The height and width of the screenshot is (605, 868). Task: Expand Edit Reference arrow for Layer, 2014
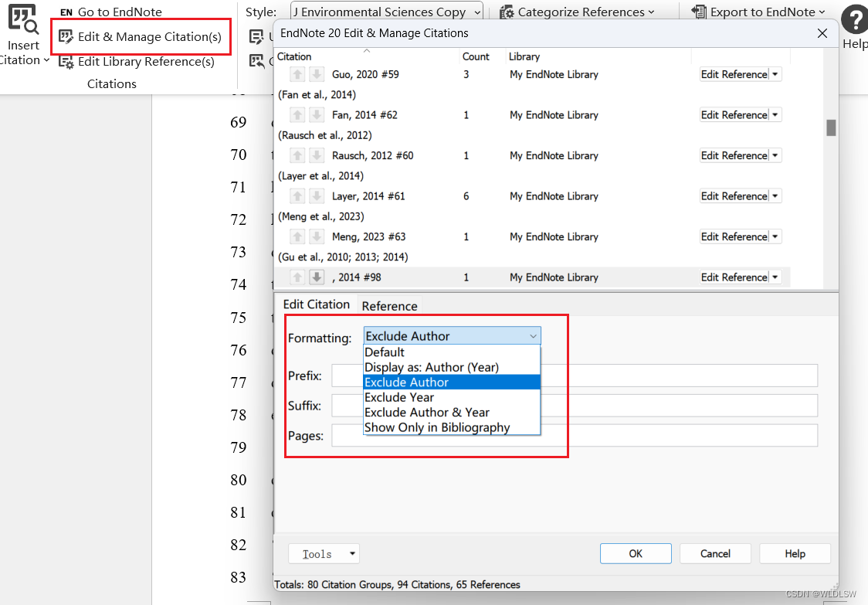[x=775, y=195]
